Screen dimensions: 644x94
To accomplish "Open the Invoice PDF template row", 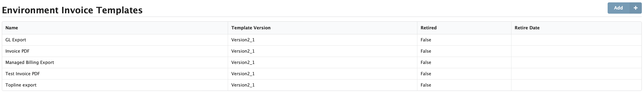I will pos(18,51).
